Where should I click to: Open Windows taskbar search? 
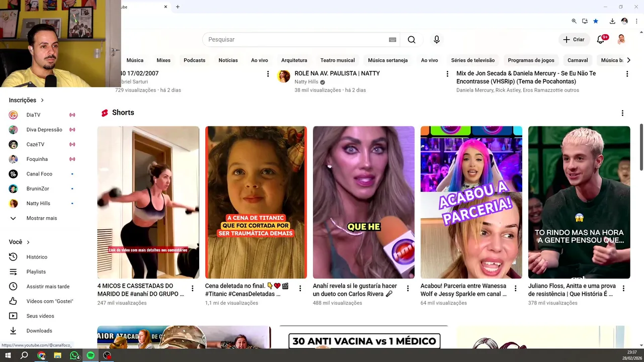click(24, 355)
